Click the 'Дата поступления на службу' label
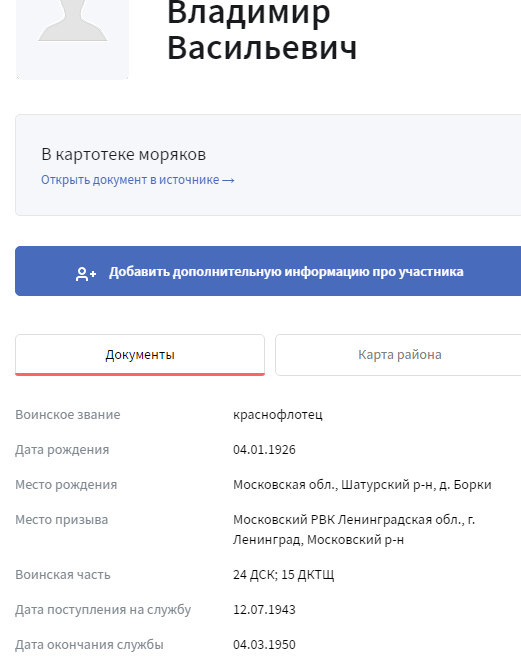521x657 pixels. [103, 610]
